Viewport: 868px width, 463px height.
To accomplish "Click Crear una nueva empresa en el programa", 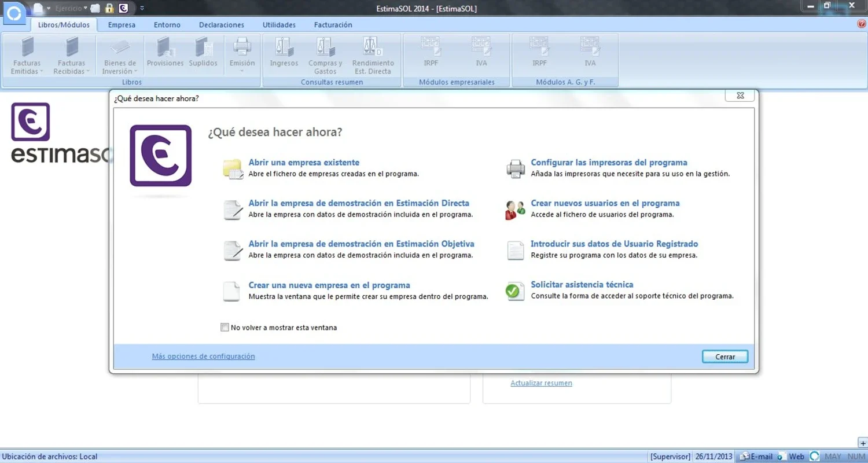I will point(329,285).
